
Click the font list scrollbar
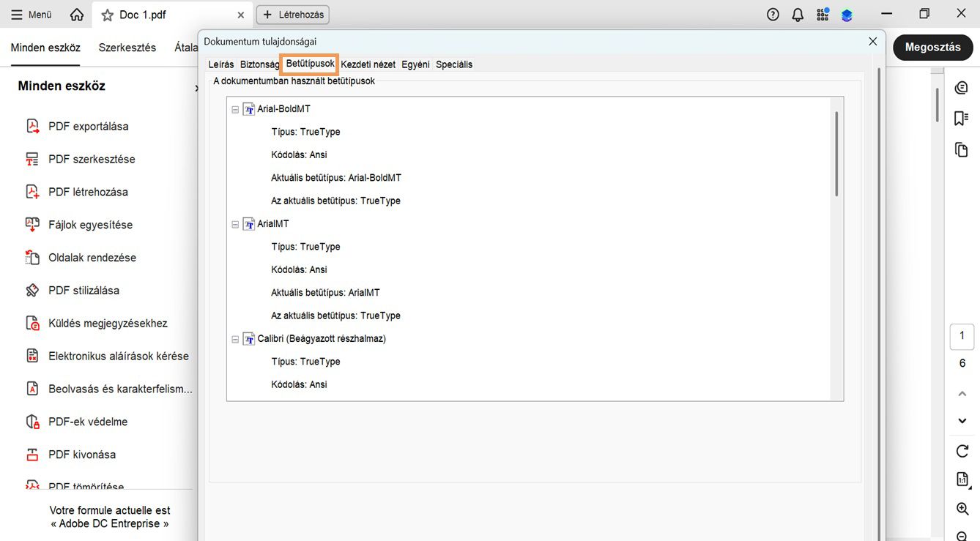pyautogui.click(x=836, y=154)
